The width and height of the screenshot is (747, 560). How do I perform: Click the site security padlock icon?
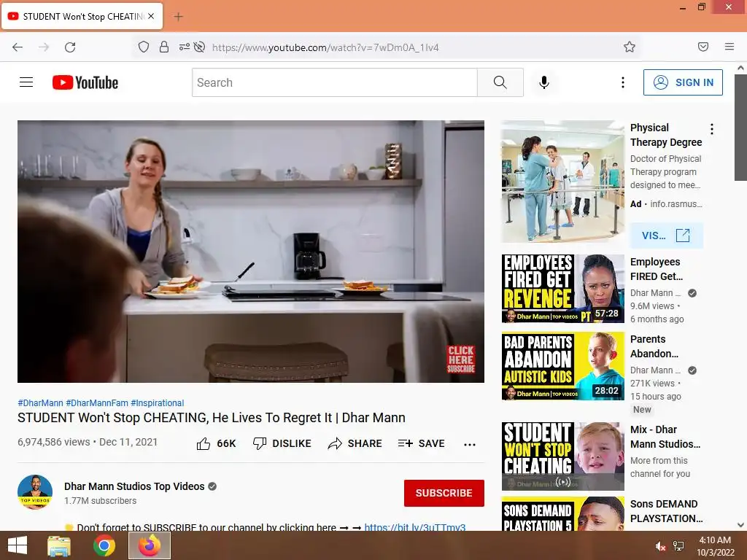(164, 47)
